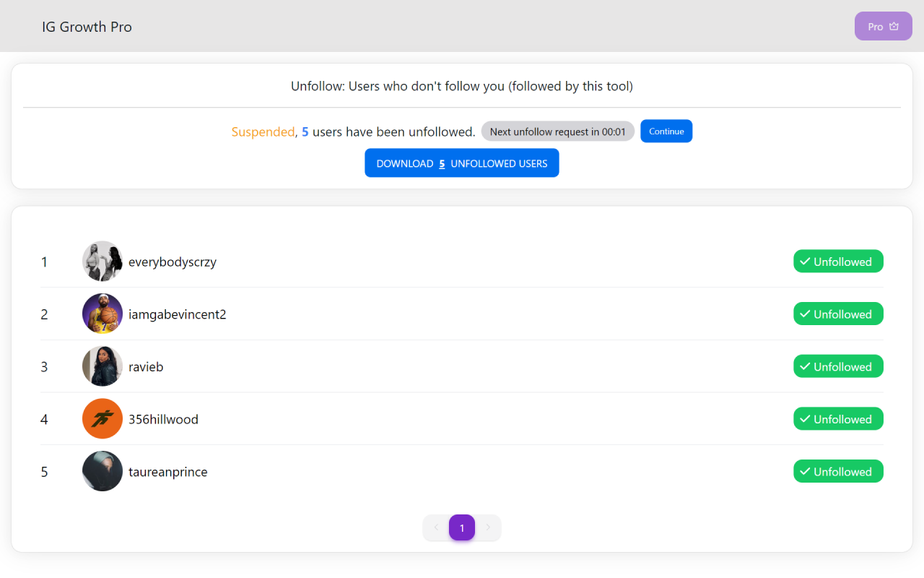Go to previous page arrow
Screen dimensions: 924x578
[x=436, y=527]
